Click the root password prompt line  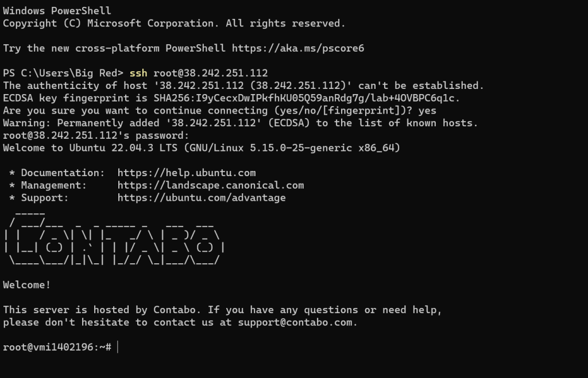pyautogui.click(x=96, y=135)
